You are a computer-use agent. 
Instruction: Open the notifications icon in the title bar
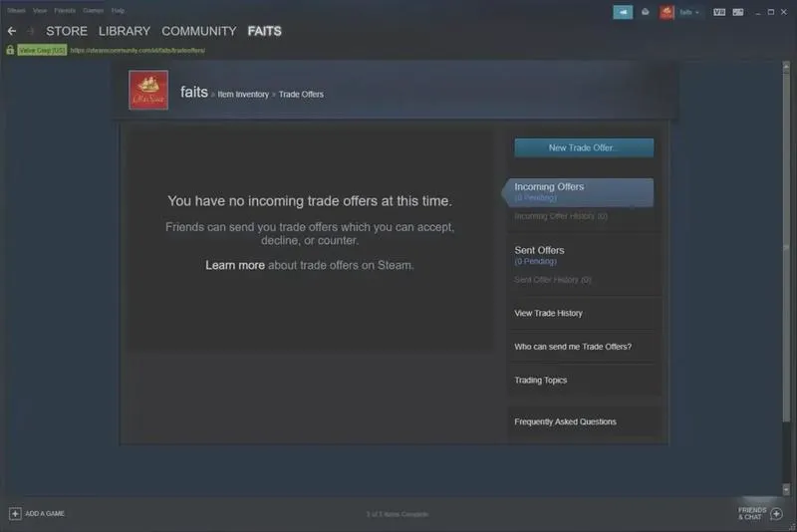pos(645,12)
